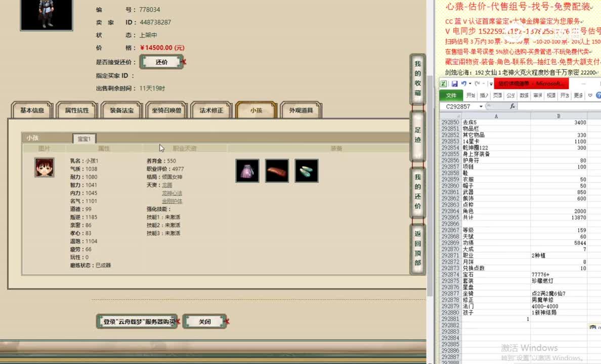Open the Undo history dropdown arrow
The width and height of the screenshot is (601, 364).
click(x=469, y=83)
